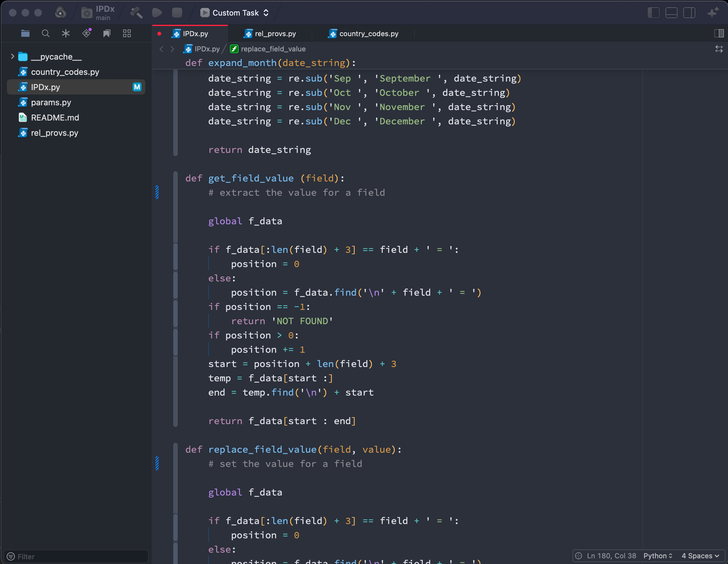This screenshot has height=564, width=728.
Task: Open the Git source control sidebar icon
Action: pyautogui.click(x=87, y=33)
